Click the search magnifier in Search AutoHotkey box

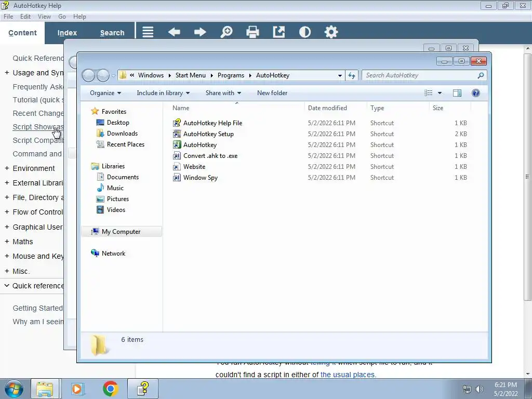[x=481, y=75]
